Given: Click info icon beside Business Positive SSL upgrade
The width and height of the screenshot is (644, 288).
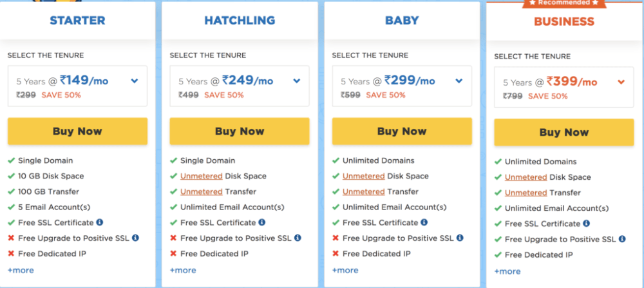Looking at the screenshot, I should click(622, 239).
